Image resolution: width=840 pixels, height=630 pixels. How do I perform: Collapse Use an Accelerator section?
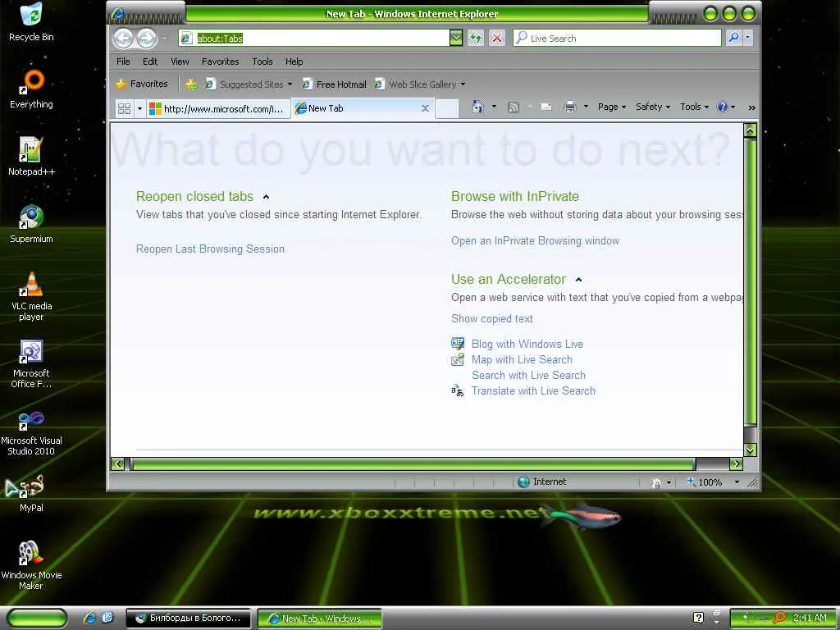coord(578,280)
